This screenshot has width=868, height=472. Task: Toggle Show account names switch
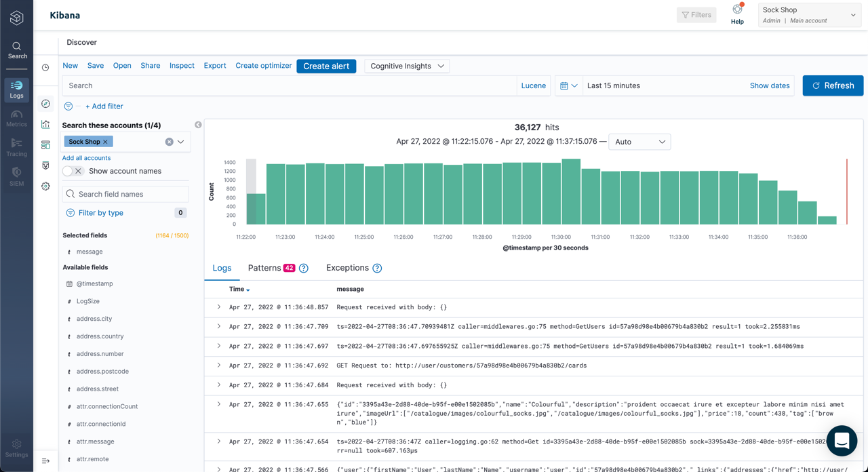pyautogui.click(x=73, y=171)
